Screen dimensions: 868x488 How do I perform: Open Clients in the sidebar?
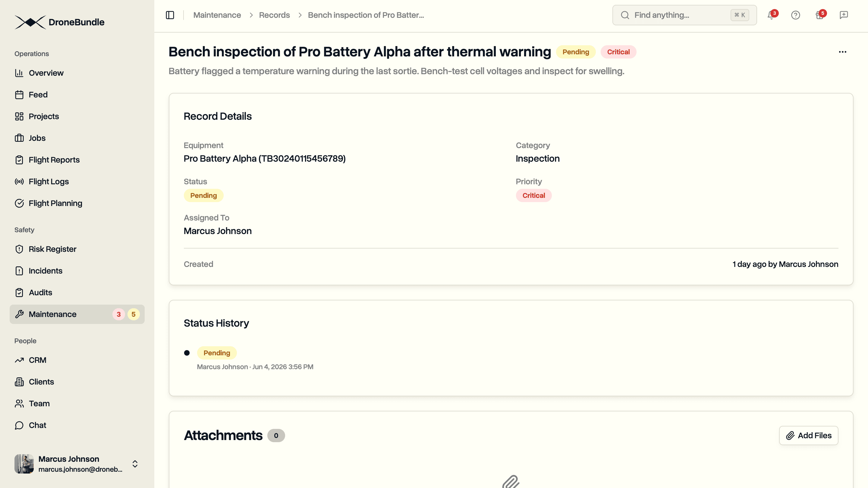(x=77, y=382)
